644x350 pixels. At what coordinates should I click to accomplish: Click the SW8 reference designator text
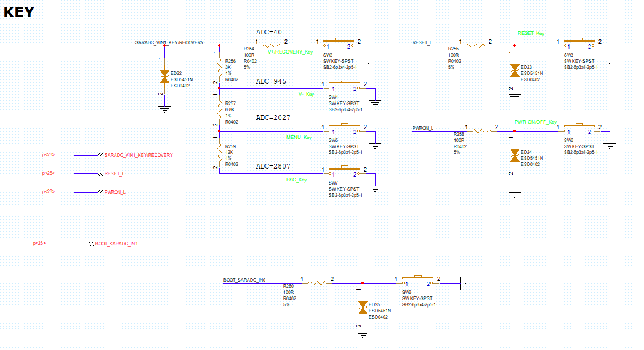click(406, 292)
